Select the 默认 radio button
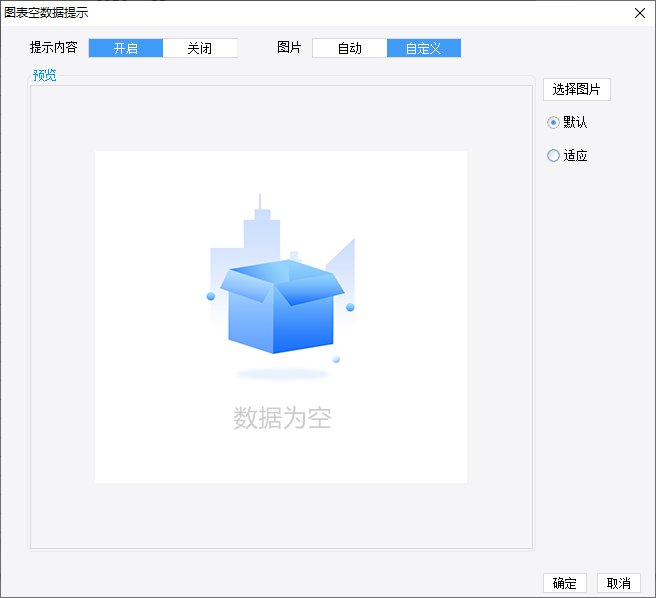This screenshot has height=598, width=656. click(x=553, y=122)
